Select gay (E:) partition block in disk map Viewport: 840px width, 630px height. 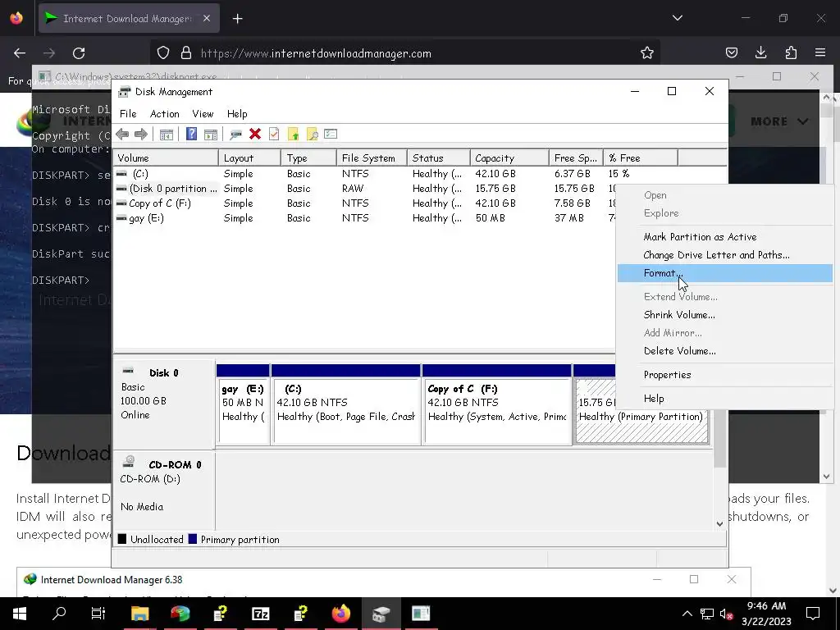coord(243,404)
